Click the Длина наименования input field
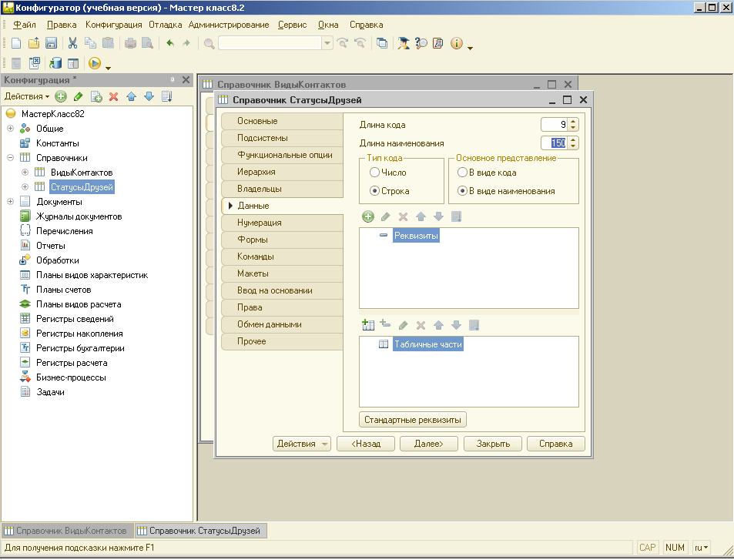 [554, 143]
